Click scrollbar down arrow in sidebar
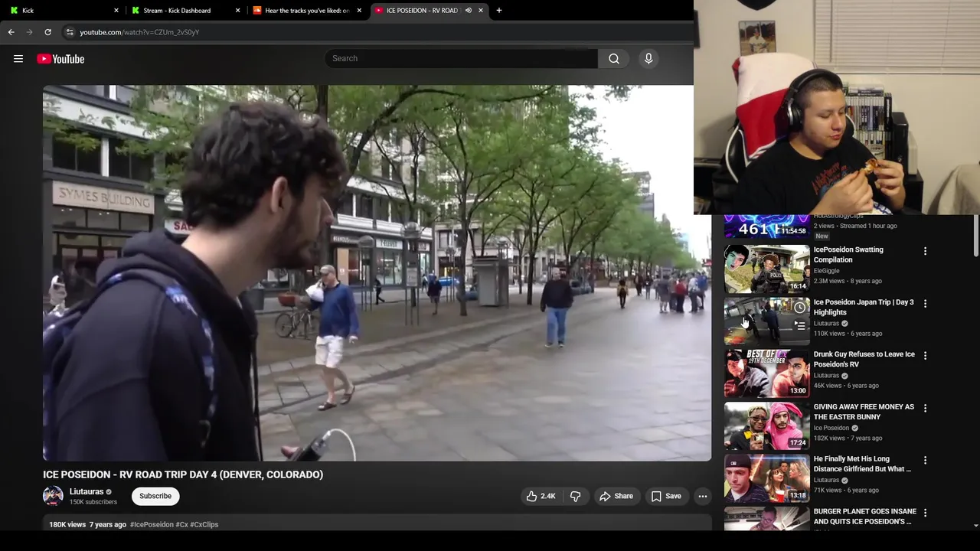This screenshot has height=551, width=980. [975, 526]
